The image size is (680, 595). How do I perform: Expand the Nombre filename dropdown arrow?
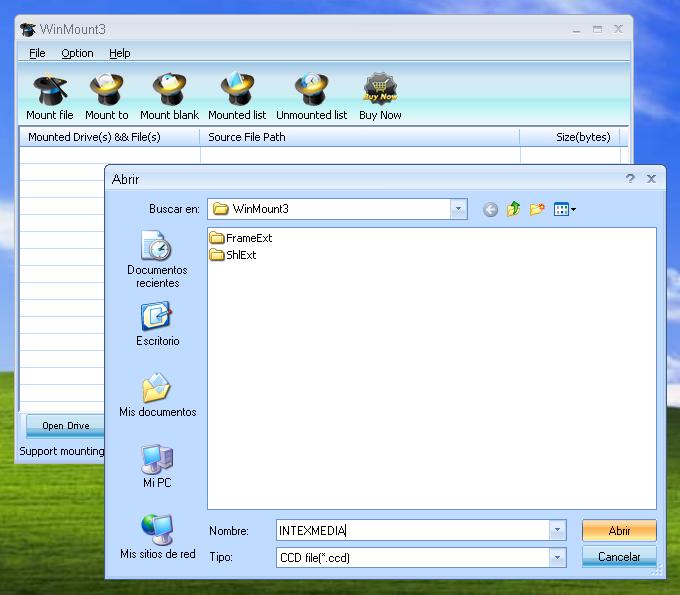(x=557, y=530)
